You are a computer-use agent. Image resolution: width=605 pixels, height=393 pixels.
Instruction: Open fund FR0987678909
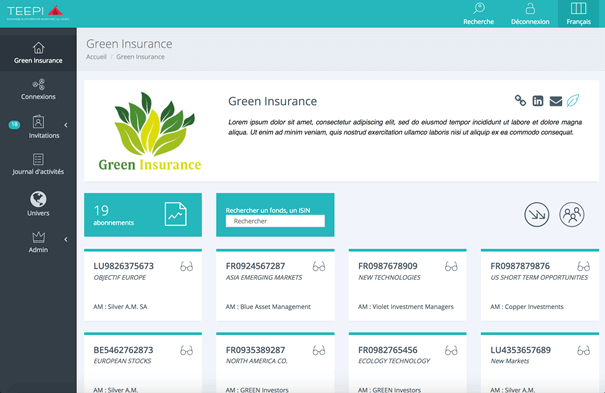point(388,266)
